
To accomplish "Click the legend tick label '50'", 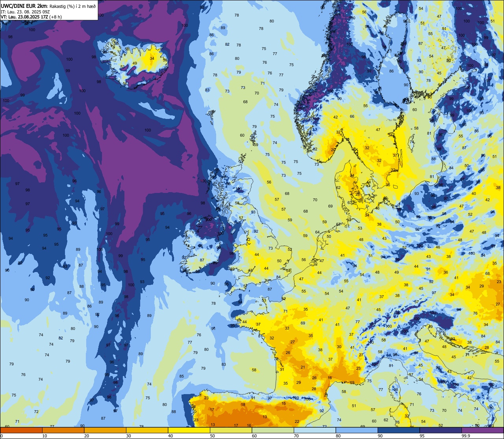I will [212, 436].
